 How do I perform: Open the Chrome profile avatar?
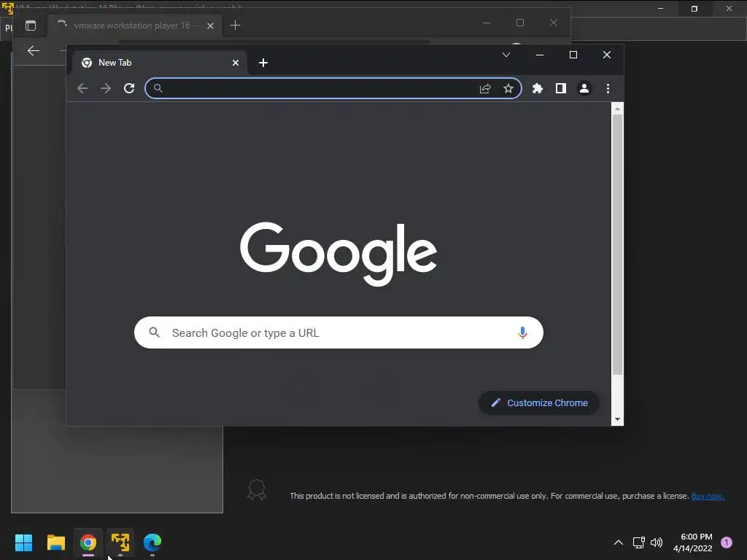coord(584,88)
